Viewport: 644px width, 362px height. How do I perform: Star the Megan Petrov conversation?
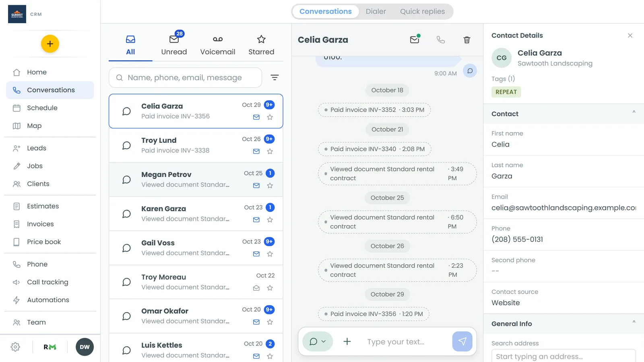[x=270, y=185]
